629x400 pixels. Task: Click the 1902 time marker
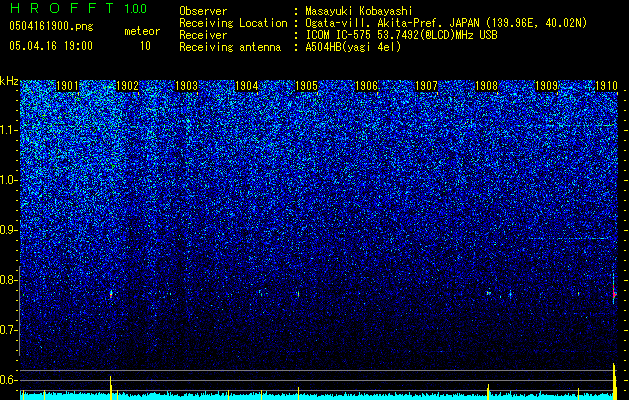pyautogui.click(x=127, y=86)
